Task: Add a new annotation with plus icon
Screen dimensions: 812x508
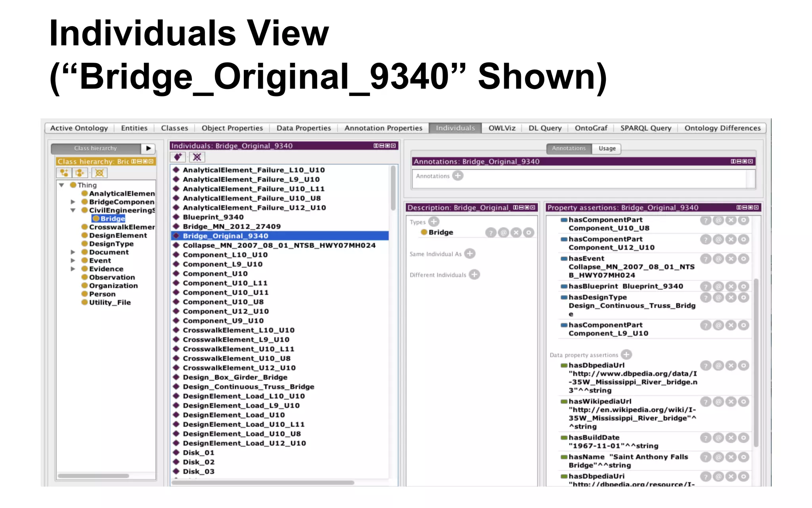Action: coord(458,176)
